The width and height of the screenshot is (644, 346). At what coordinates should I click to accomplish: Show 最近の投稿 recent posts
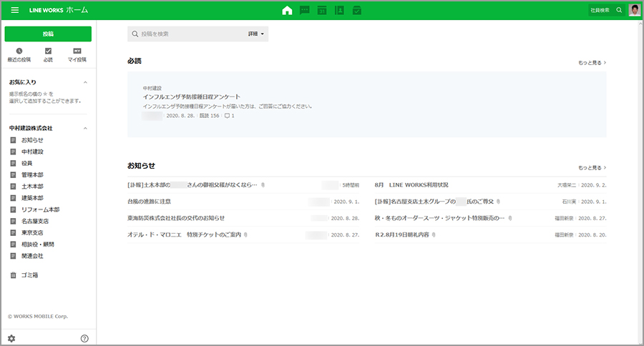click(x=19, y=55)
